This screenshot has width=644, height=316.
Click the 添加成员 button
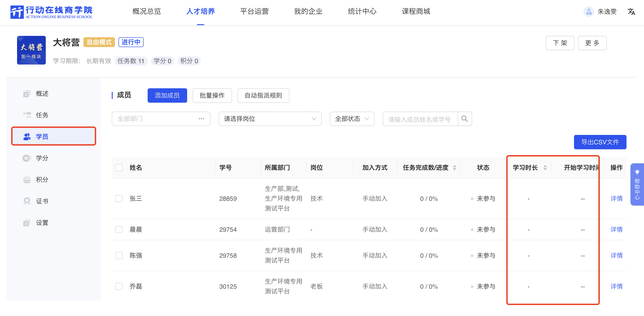coord(167,95)
